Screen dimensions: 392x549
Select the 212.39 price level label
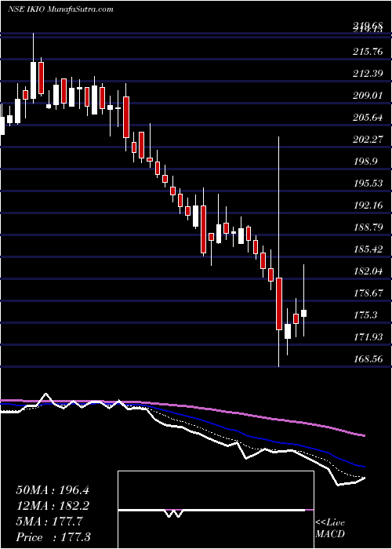pyautogui.click(x=367, y=74)
